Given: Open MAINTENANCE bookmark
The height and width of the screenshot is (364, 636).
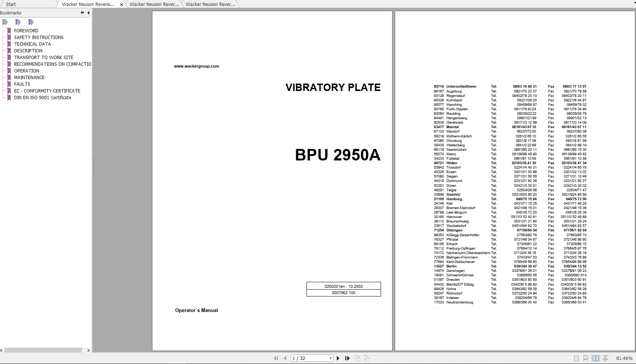Looking at the screenshot, I should coord(29,78).
